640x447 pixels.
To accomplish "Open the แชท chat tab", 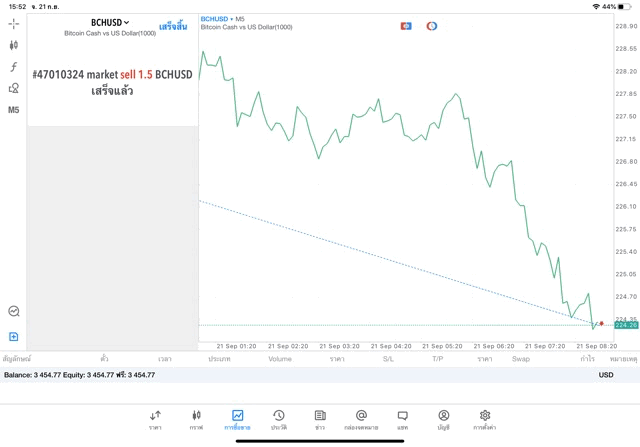I will 402,419.
